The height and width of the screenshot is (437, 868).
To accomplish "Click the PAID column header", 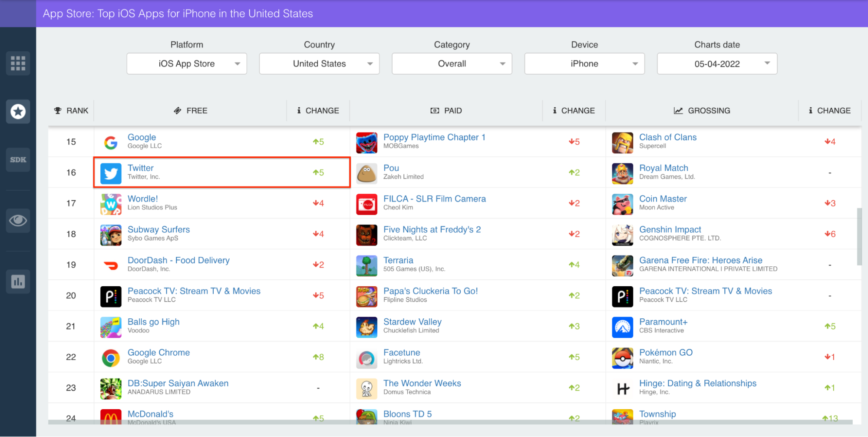I will (x=446, y=111).
